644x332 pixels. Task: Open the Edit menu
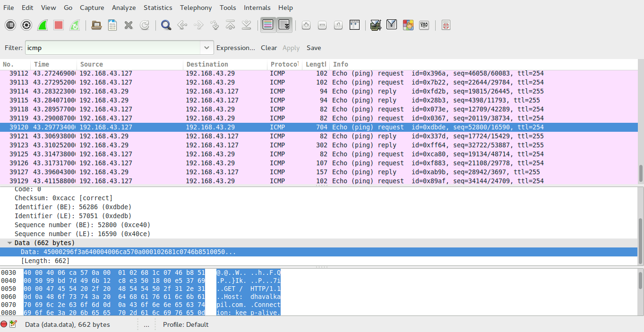click(27, 8)
